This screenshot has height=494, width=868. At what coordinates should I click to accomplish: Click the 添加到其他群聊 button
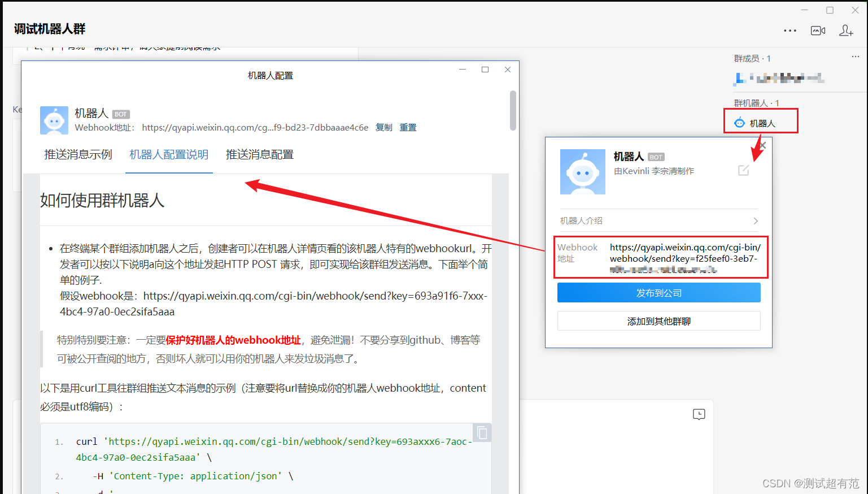pos(659,321)
